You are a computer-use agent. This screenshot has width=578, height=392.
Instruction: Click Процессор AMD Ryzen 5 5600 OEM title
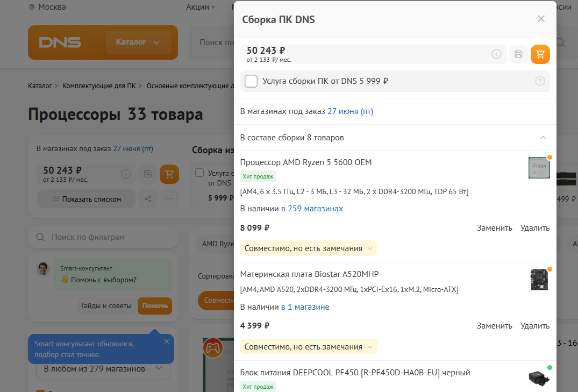point(306,162)
